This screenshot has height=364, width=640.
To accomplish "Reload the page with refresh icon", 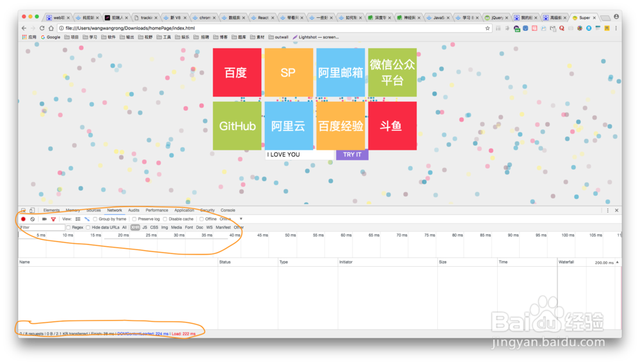I will coord(42,28).
